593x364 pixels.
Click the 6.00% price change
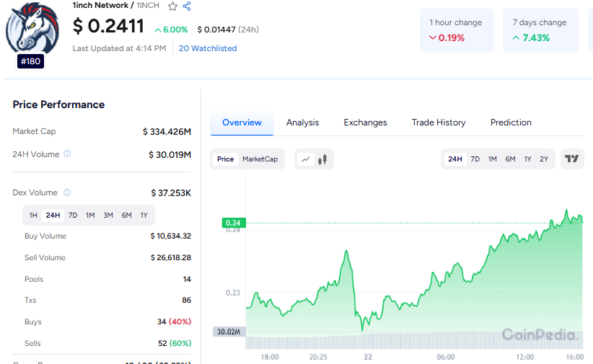click(171, 30)
